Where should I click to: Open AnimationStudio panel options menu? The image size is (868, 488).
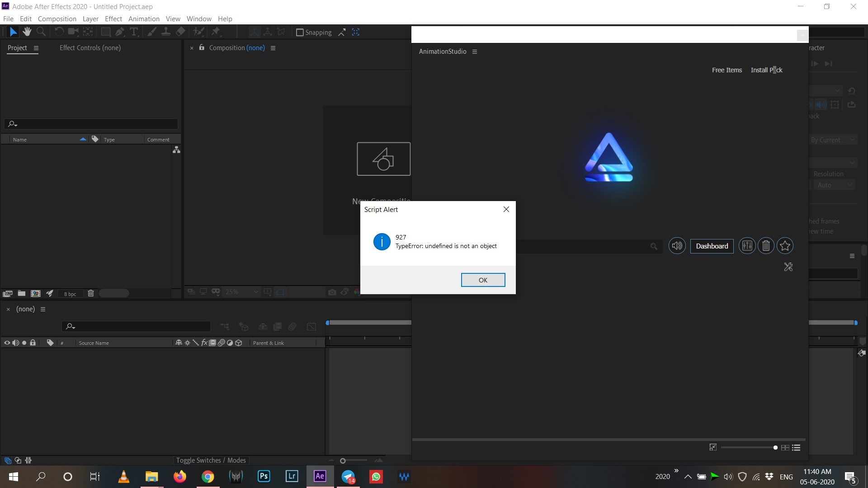click(475, 52)
